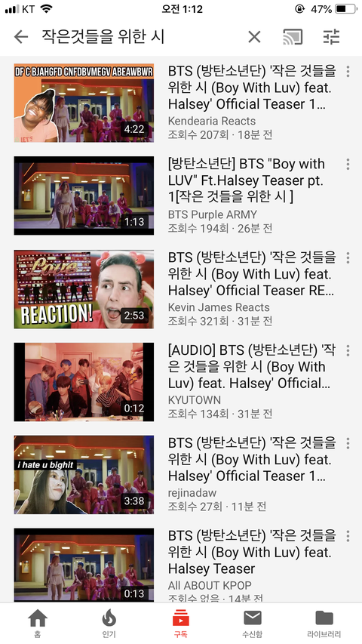The image size is (362, 644).
Task: Switch to the Trending tab (인기)
Action: click(109, 623)
